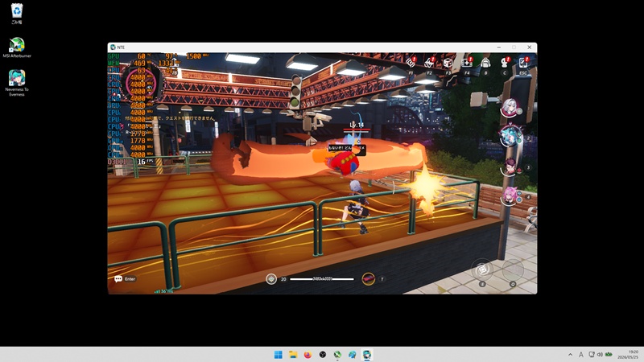Image resolution: width=644 pixels, height=362 pixels.
Task: Open the Recycle Bin desktop icon
Action: click(x=16, y=14)
